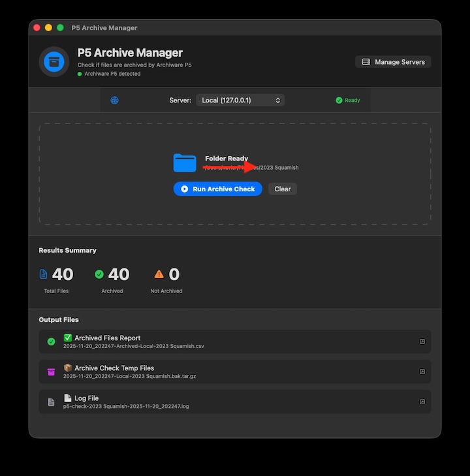Click the blue folder icon
470x476 pixels.
click(185, 163)
